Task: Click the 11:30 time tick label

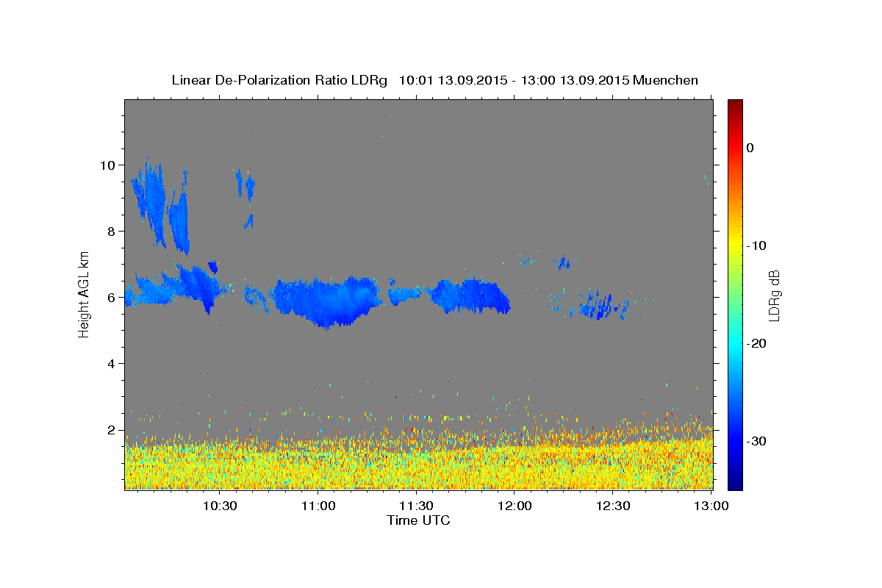Action: (x=416, y=506)
